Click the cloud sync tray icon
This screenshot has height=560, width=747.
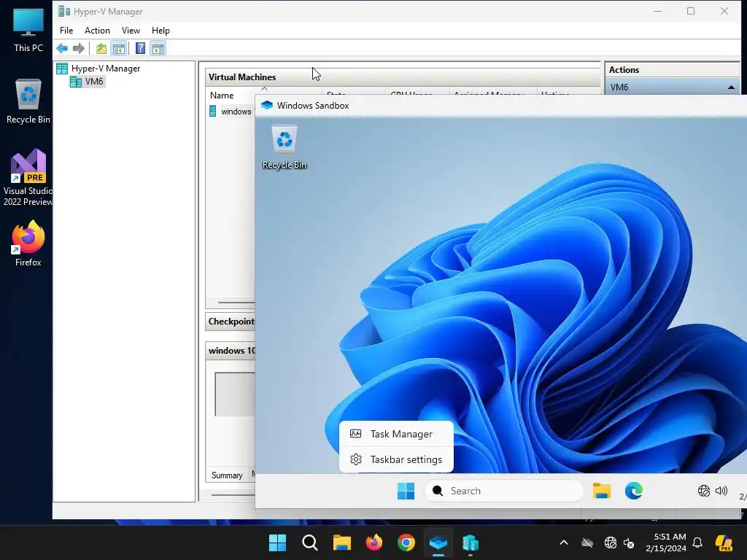587,542
